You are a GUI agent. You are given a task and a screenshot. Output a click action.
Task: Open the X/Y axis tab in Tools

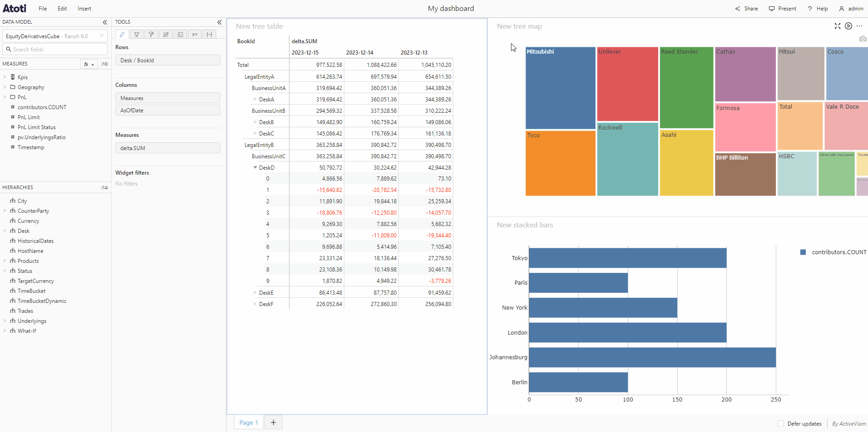tap(195, 35)
